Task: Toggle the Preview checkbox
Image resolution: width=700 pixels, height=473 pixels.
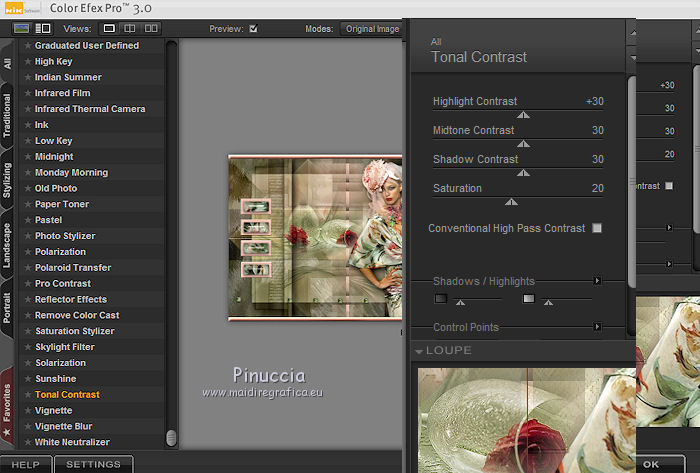Action: (254, 29)
